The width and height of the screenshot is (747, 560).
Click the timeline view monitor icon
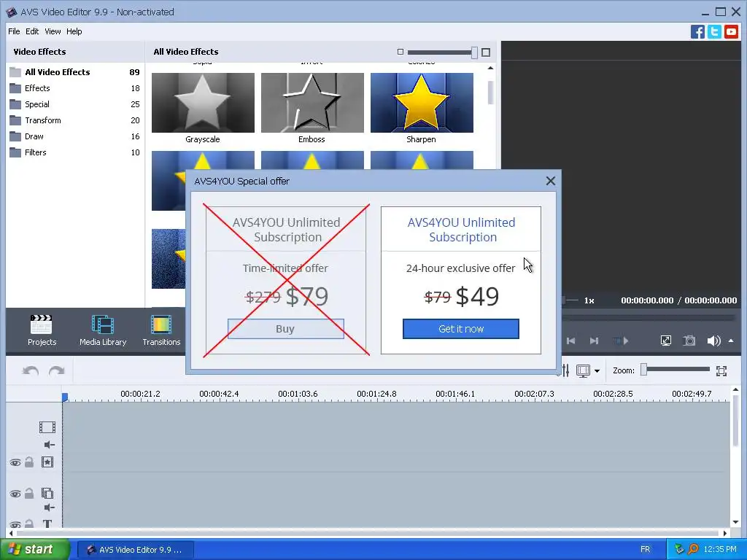(x=583, y=370)
